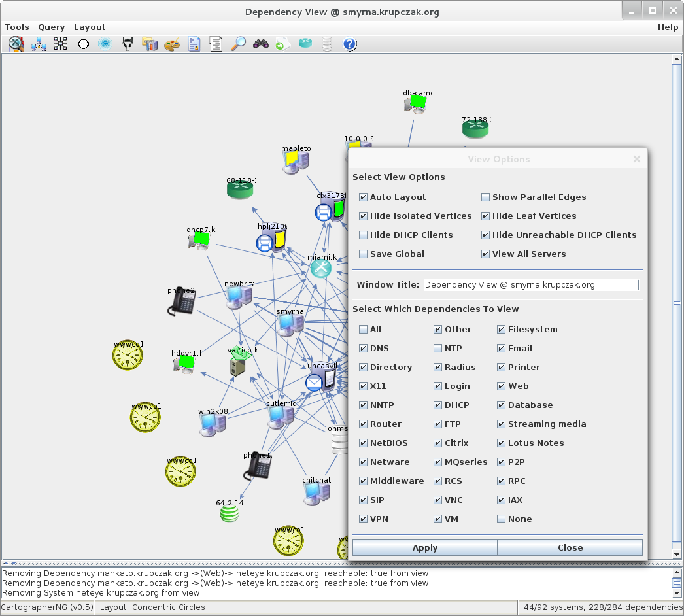
Task: Click the Window Title text field
Action: [530, 285]
